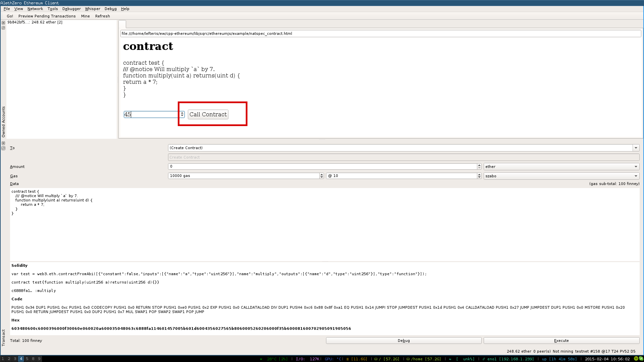
Task: Select the Network menu item
Action: (35, 9)
